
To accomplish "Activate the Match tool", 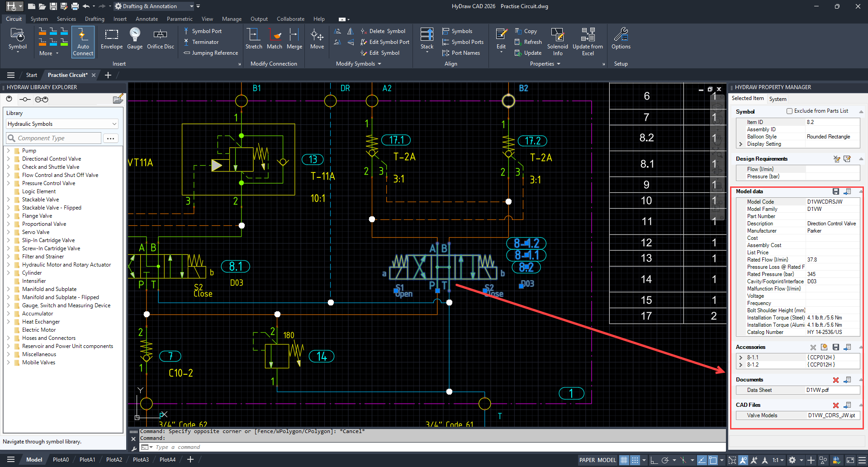I will (x=275, y=38).
